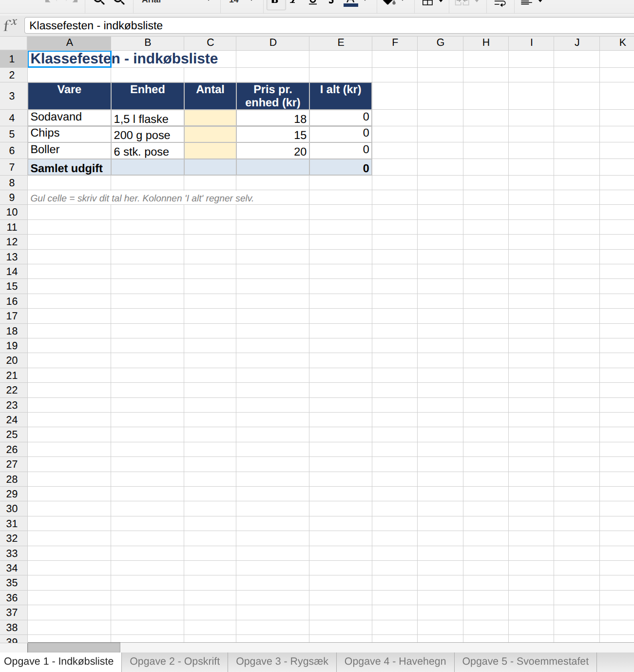Click the horizontal alignment icon

coord(526,2)
